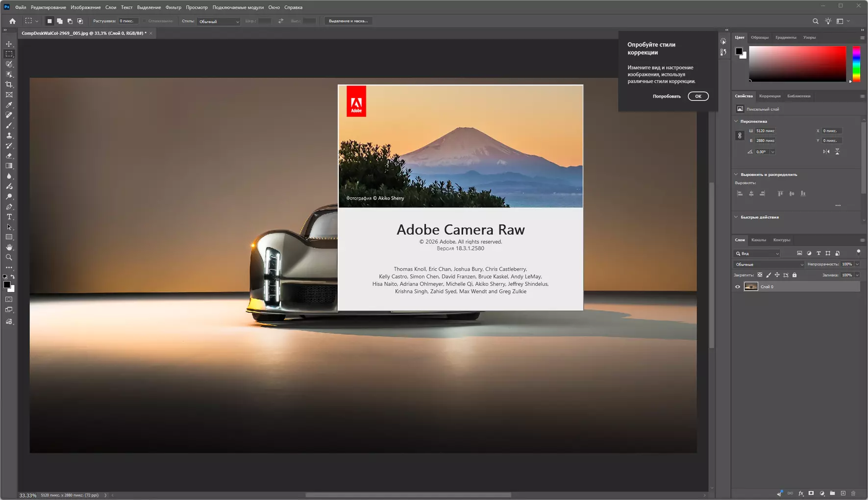Select the Move tool
Viewport: 868px width, 500px height.
coord(9,44)
